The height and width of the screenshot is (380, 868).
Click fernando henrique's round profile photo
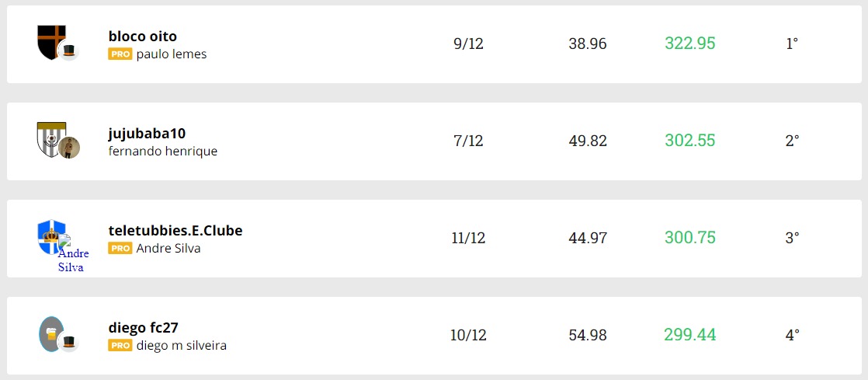69,148
